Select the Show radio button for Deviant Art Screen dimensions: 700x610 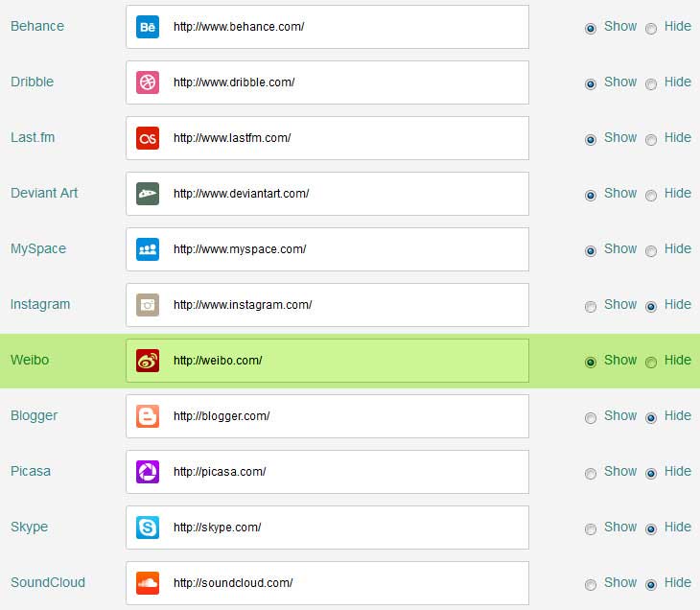tap(590, 195)
